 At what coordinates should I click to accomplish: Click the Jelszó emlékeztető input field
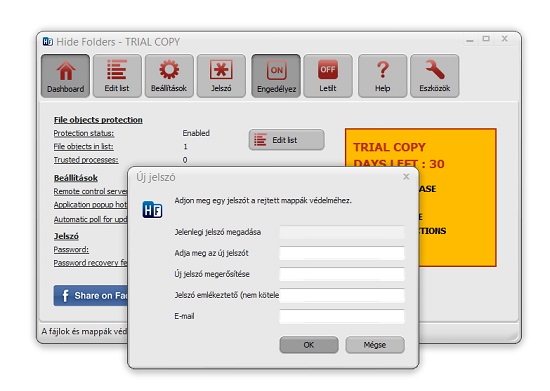[x=342, y=295]
